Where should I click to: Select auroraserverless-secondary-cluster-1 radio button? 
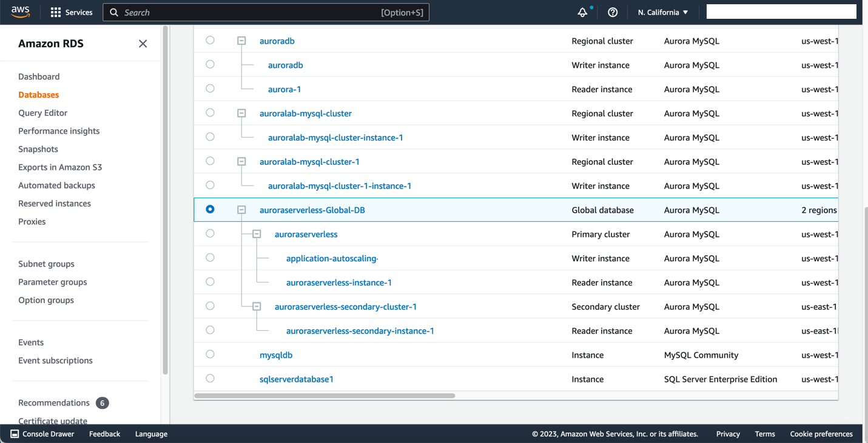210,306
